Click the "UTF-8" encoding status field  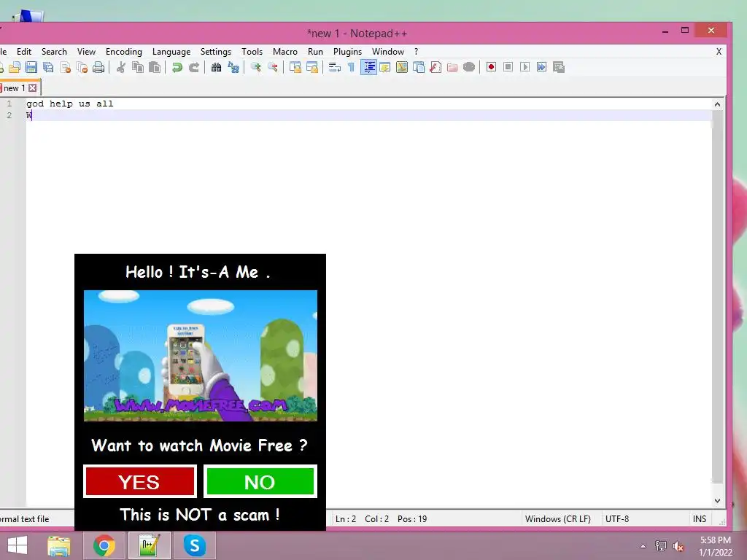point(617,519)
